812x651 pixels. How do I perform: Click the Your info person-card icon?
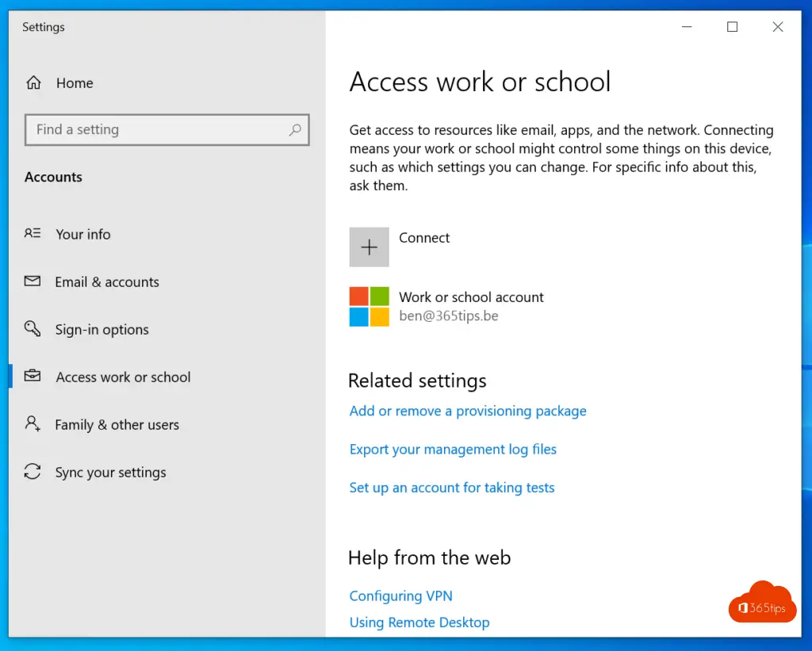point(32,234)
